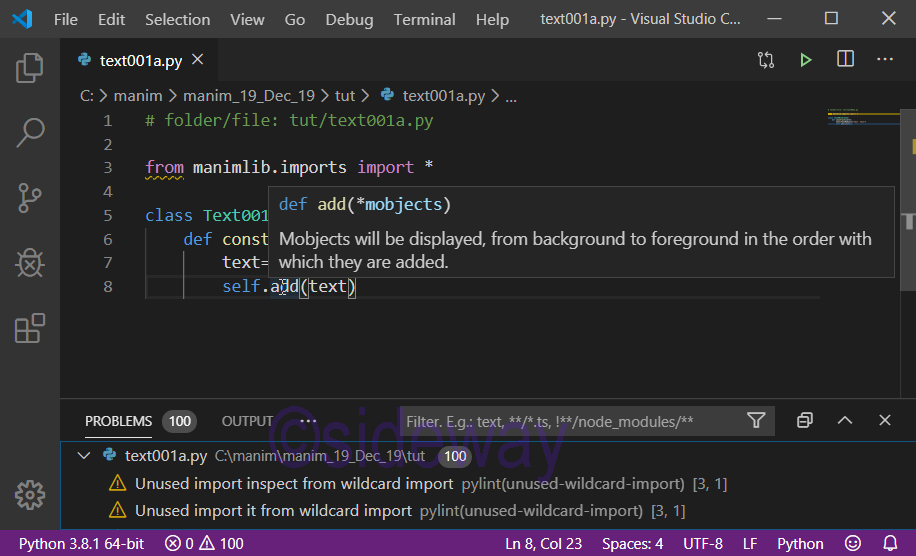Image resolution: width=916 pixels, height=556 pixels.
Task: Open the Manage gear settings icon
Action: coord(30,494)
